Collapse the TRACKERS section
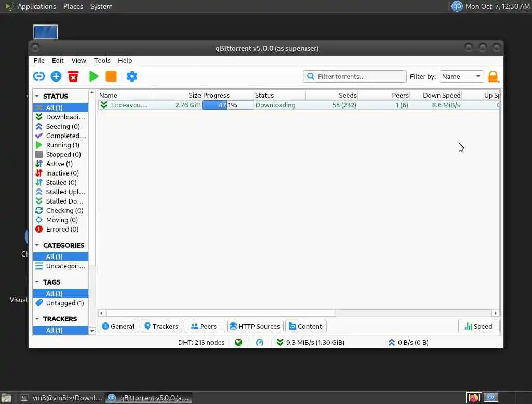Viewport: 532px width, 404px height. (37, 319)
